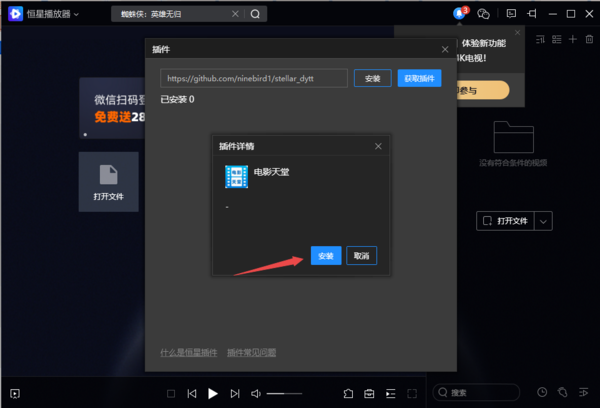The image size is (600, 408).
Task: Click the home-shaped icon in bottom bar
Action: click(348, 393)
